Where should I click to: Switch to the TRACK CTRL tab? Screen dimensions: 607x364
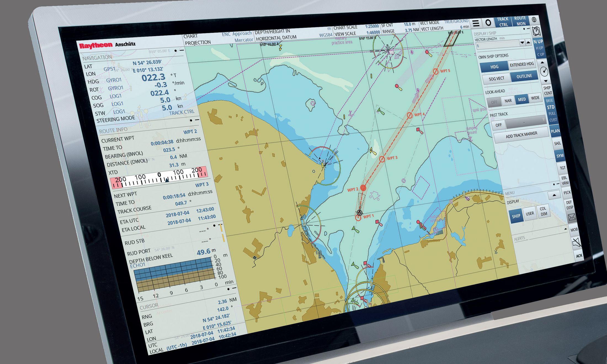503,22
